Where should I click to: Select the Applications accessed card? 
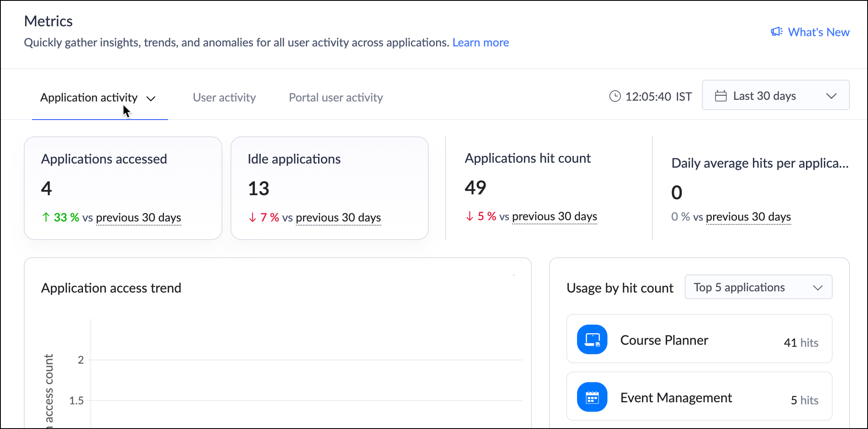(x=123, y=188)
